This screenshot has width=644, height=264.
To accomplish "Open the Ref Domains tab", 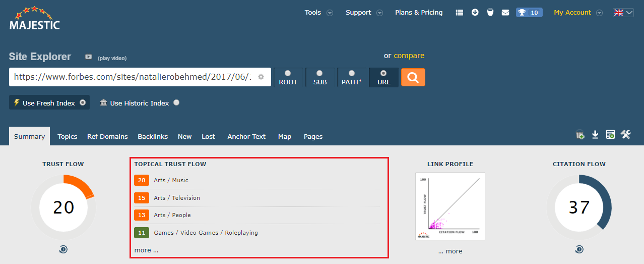I will tap(107, 136).
